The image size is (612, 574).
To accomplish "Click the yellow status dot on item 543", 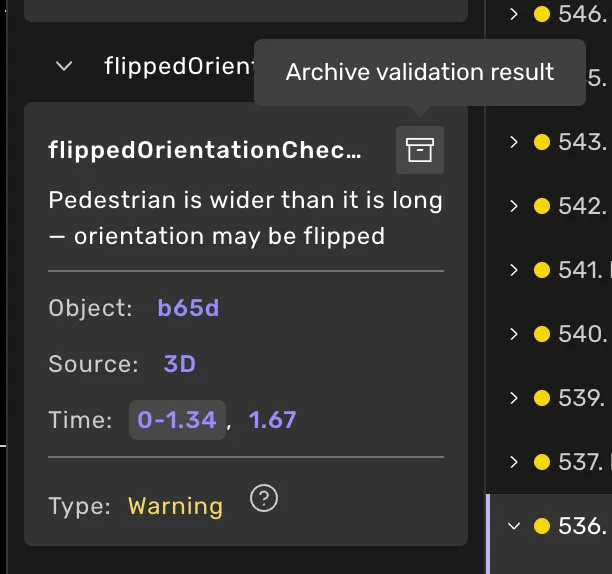I will [542, 142].
